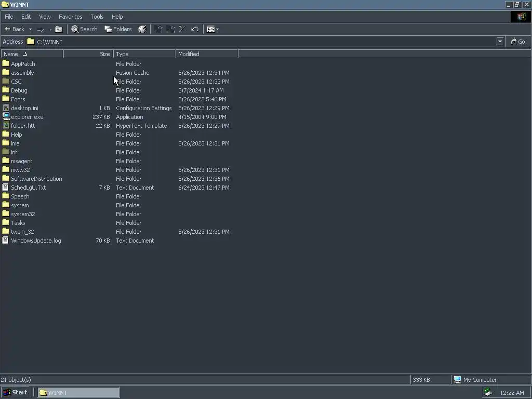The width and height of the screenshot is (532, 399).
Task: Click the WINNT title bar folder icon
Action: pos(5,4)
